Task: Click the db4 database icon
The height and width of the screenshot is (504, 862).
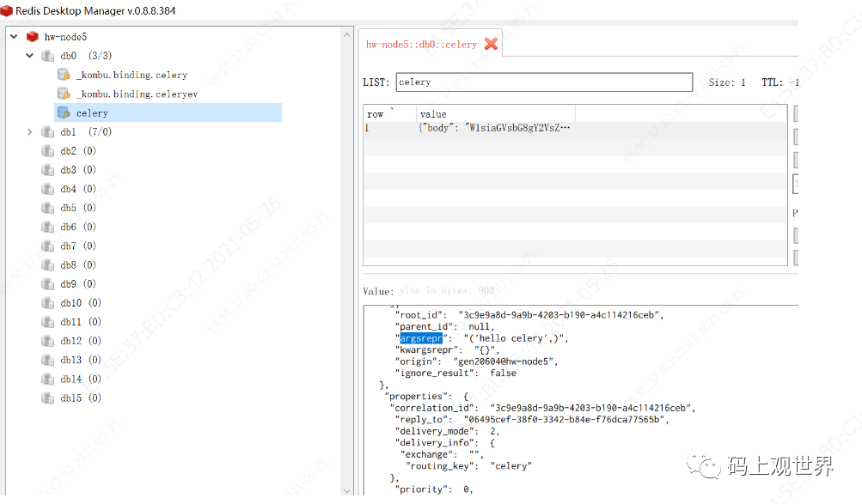Action: pyautogui.click(x=48, y=189)
